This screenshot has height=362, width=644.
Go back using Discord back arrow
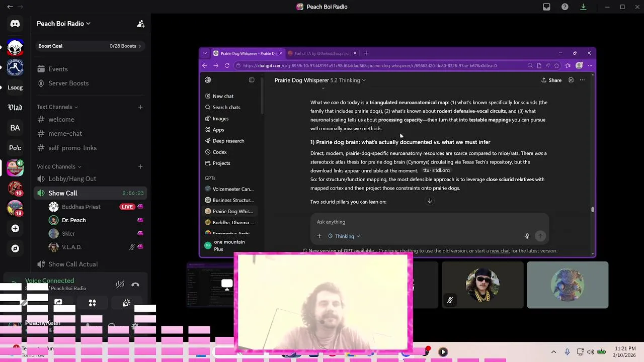pos(10,7)
